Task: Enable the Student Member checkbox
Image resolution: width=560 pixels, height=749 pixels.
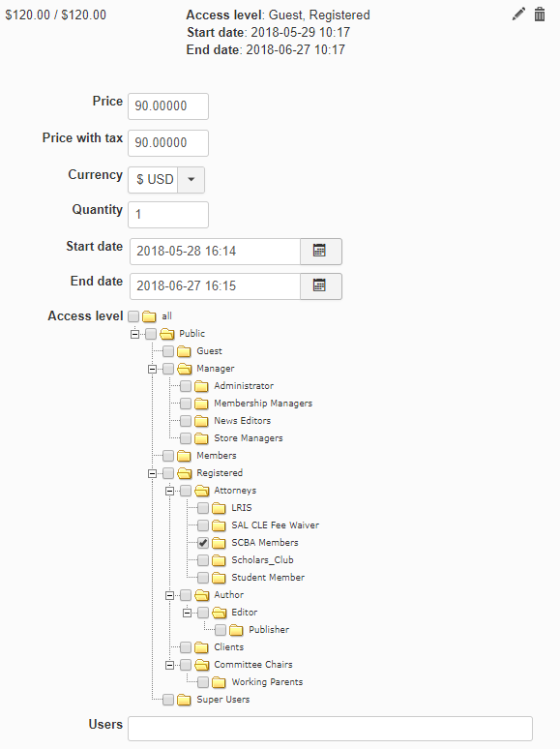Action: pos(203,578)
